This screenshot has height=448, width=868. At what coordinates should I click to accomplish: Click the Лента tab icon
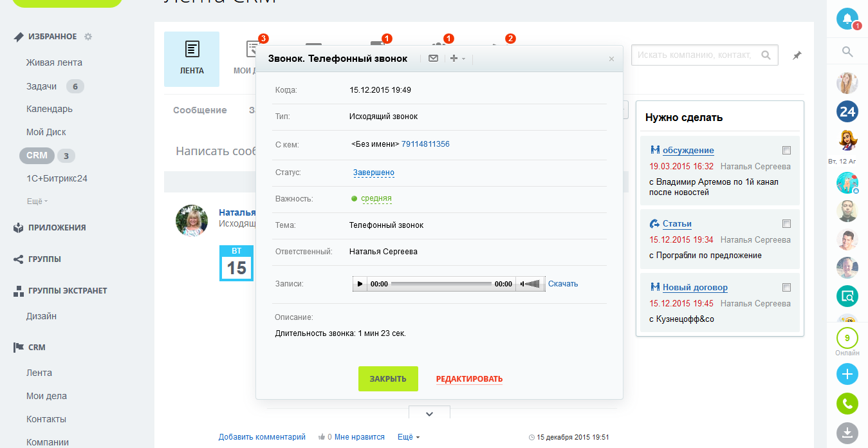coord(192,49)
